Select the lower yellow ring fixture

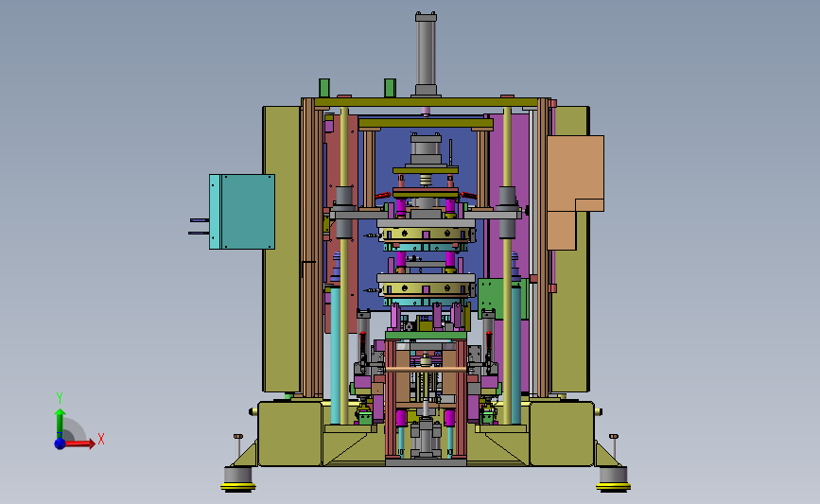point(426,288)
